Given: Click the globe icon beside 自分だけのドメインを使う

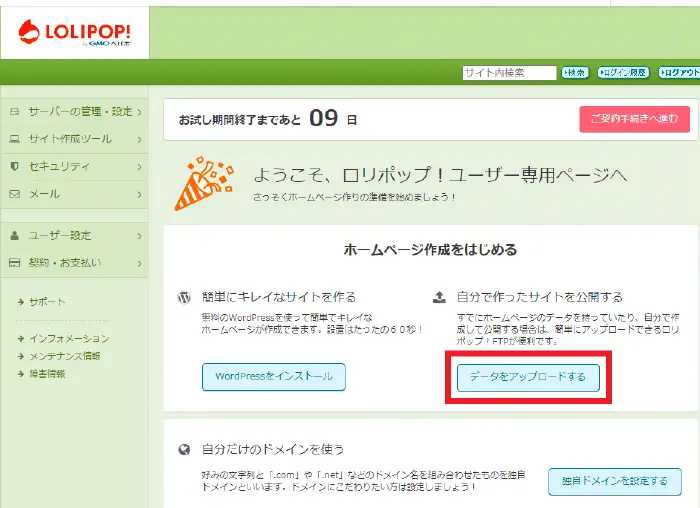Looking at the screenshot, I should pos(184,449).
